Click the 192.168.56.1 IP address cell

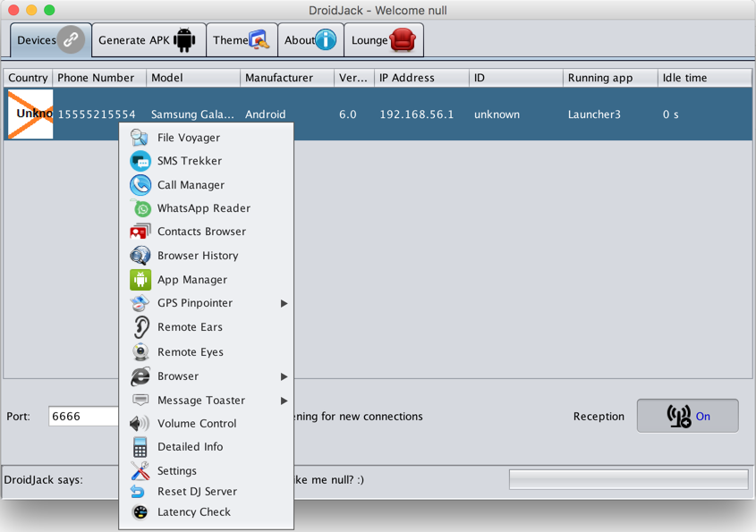[x=417, y=114]
